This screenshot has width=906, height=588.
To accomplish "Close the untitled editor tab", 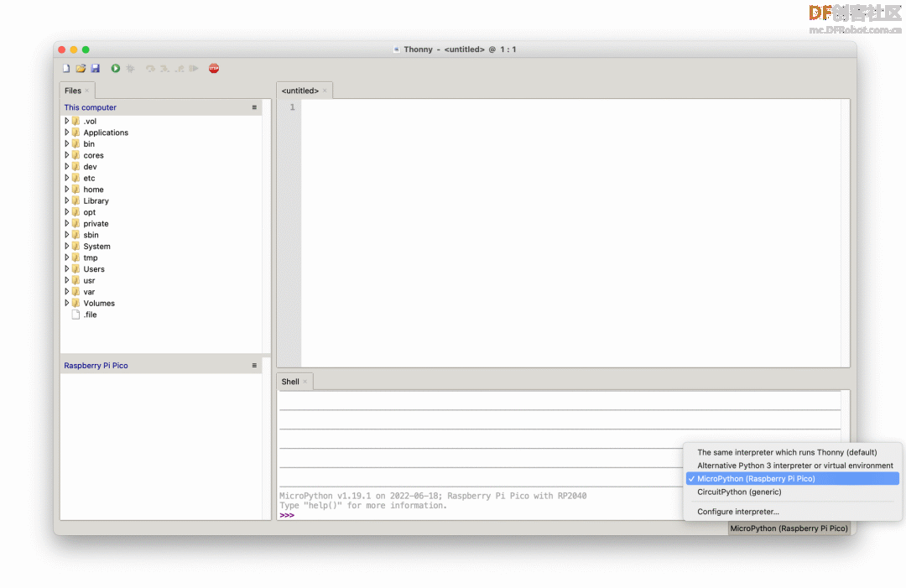I will click(x=325, y=91).
